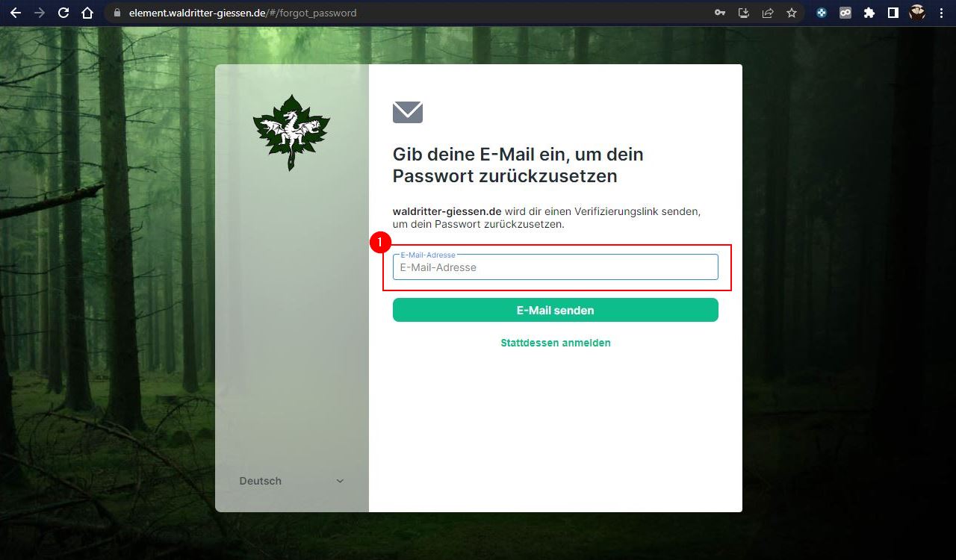
Task: Click the install app icon in address bar
Action: [743, 13]
